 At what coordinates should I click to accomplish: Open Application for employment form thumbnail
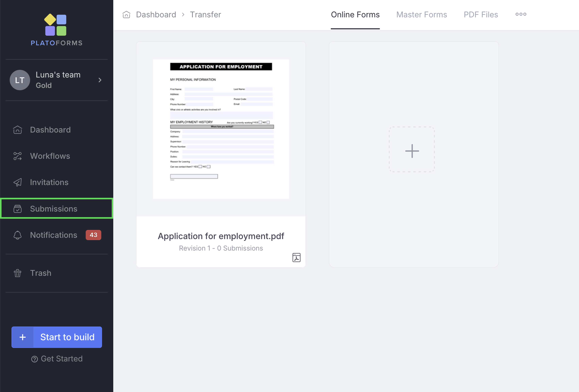(x=221, y=129)
